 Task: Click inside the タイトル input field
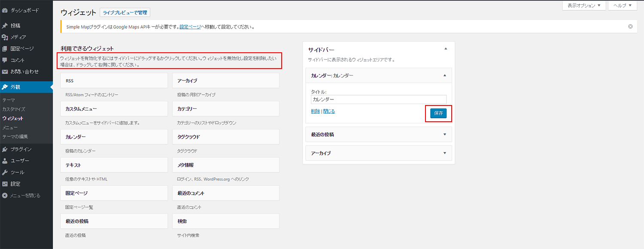(x=378, y=99)
